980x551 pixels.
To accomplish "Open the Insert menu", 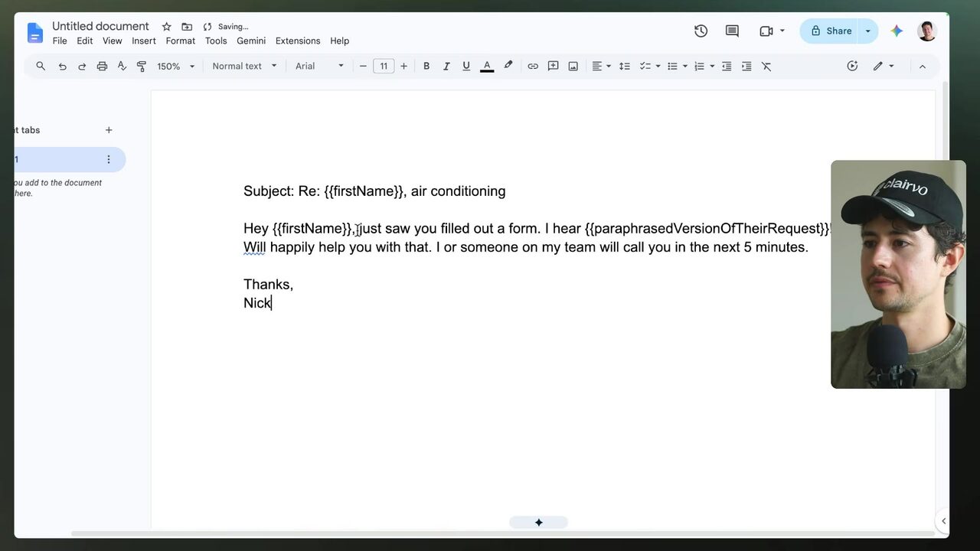I will [x=143, y=41].
